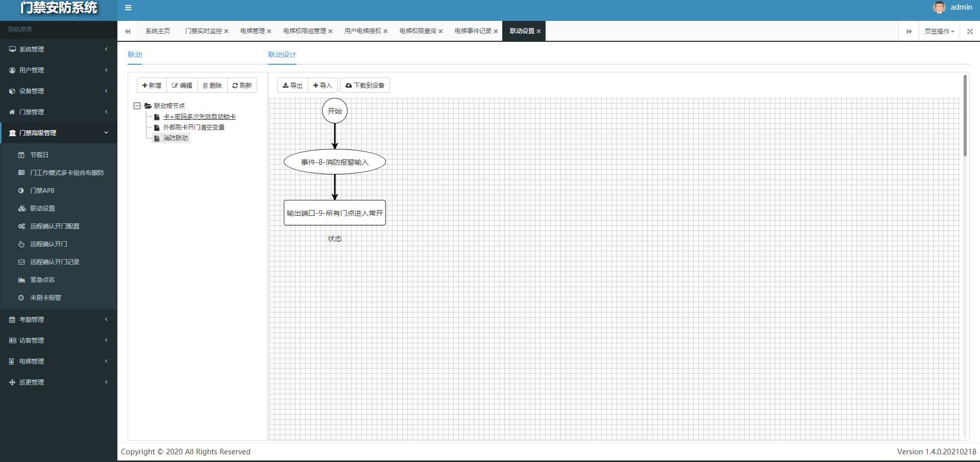Click the 下载到设备 button
The height and width of the screenshot is (462, 980).
(x=365, y=86)
